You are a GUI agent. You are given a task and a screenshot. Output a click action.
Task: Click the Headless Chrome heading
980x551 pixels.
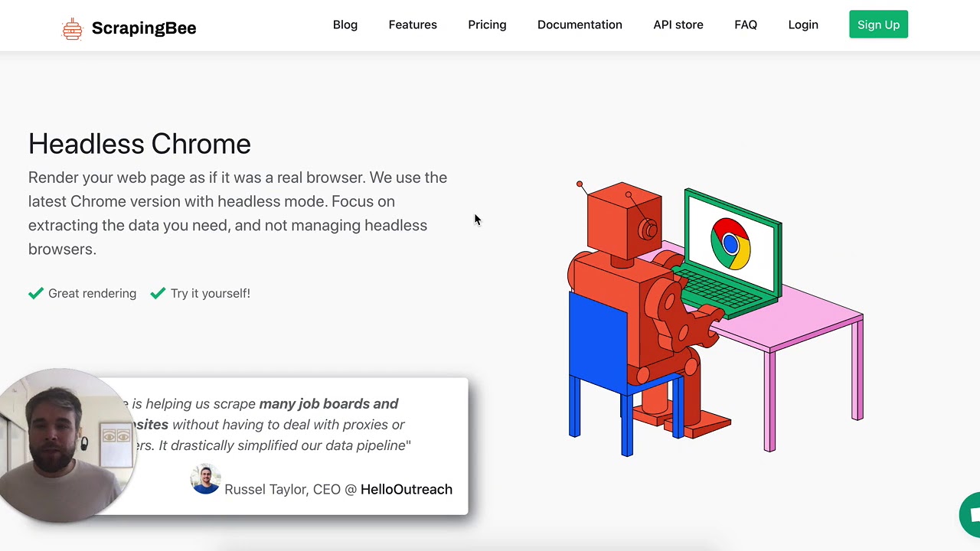pos(139,144)
